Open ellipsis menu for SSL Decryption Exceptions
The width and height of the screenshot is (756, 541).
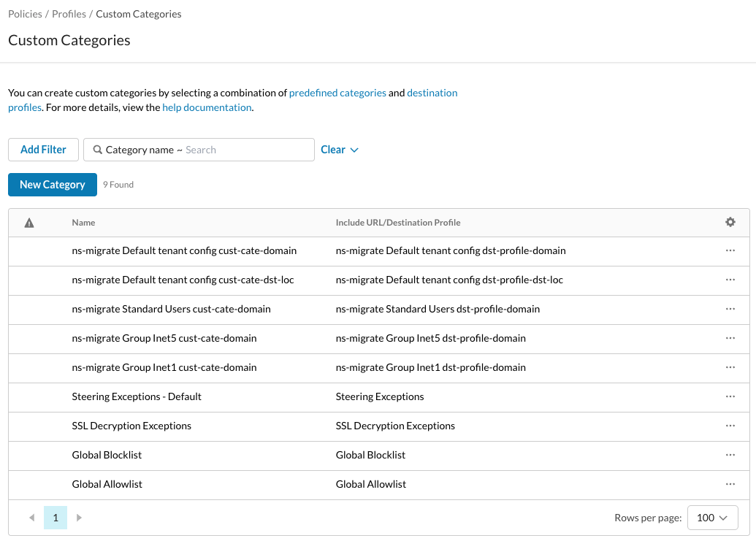[730, 426]
